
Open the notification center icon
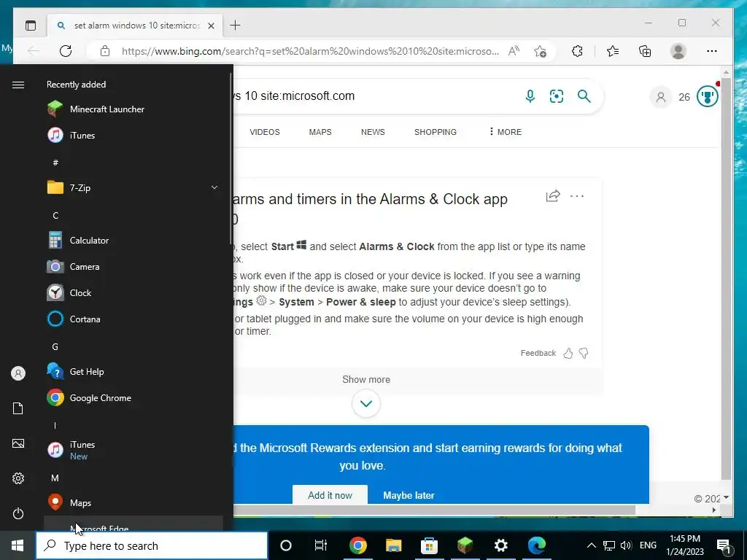[x=724, y=545]
